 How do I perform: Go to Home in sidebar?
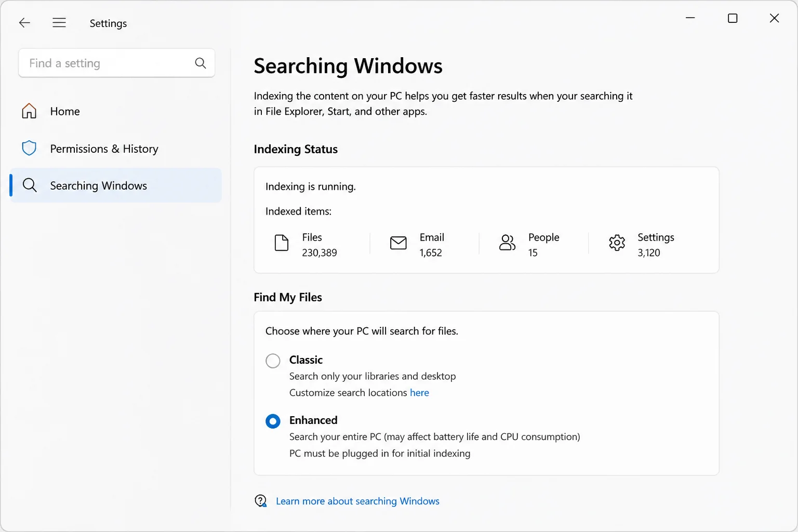click(115, 111)
